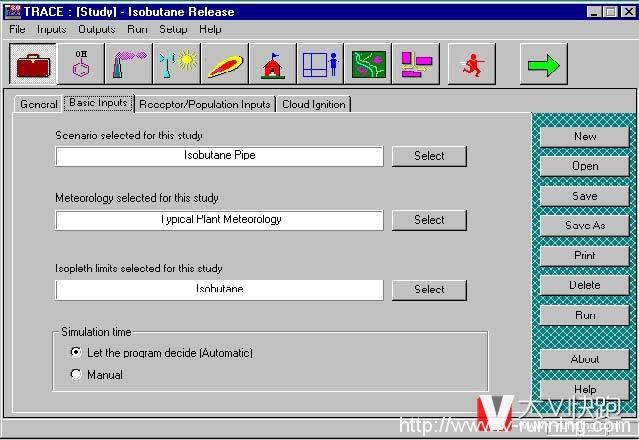Click Select next to Isobutane isopleth limits

(x=429, y=290)
